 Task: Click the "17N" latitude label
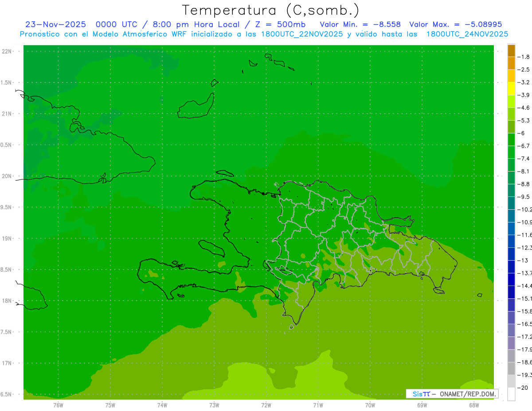pyautogui.click(x=8, y=363)
